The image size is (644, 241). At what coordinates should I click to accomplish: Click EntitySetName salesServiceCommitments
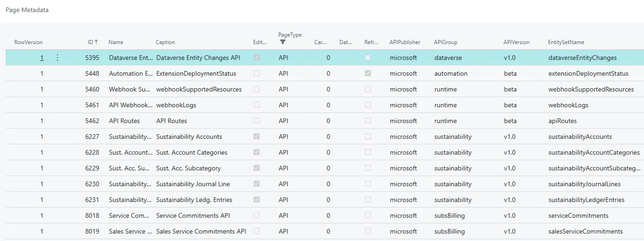[586, 231]
